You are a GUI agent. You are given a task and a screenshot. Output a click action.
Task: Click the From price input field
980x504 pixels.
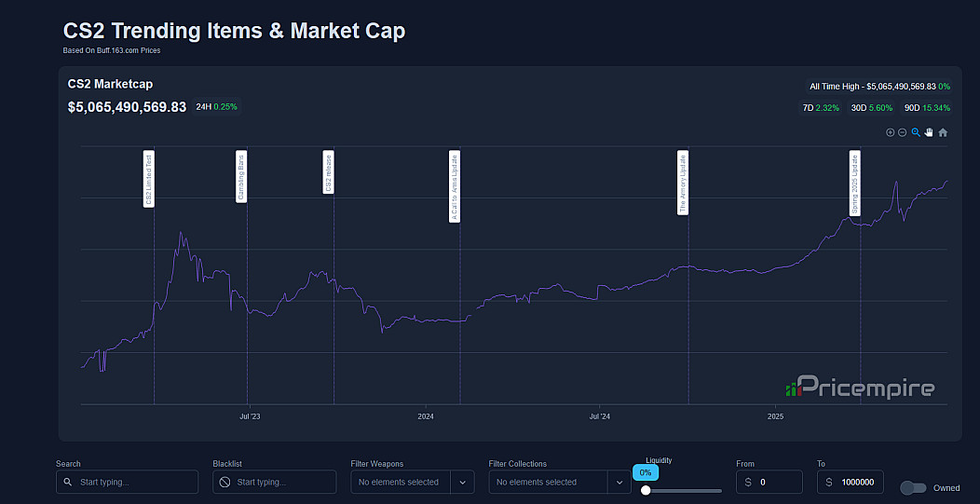[x=777, y=483]
